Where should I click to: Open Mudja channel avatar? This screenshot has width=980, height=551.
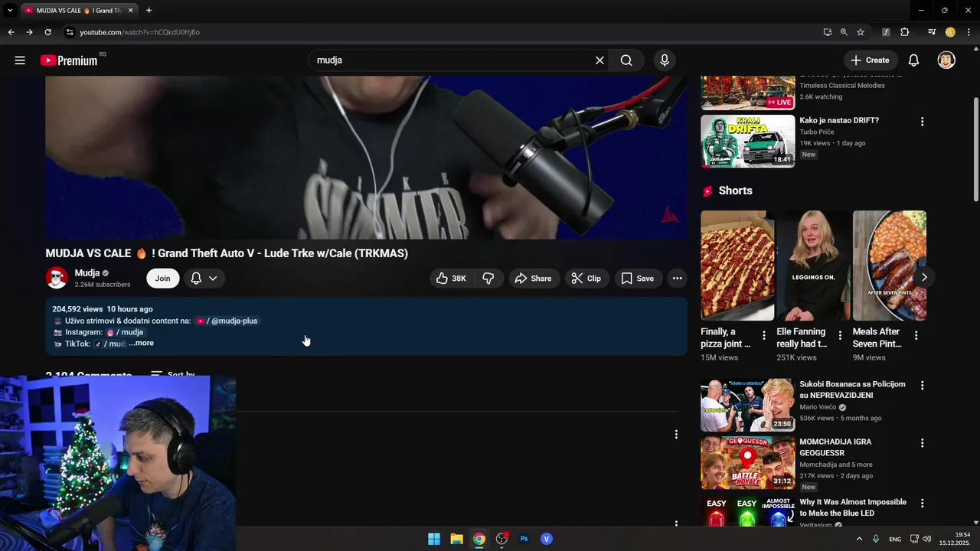point(57,278)
